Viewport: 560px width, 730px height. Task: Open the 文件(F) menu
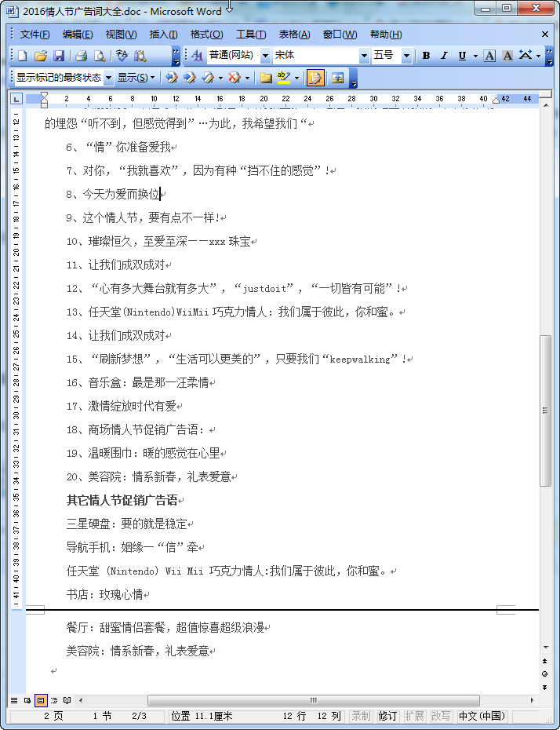click(x=35, y=35)
